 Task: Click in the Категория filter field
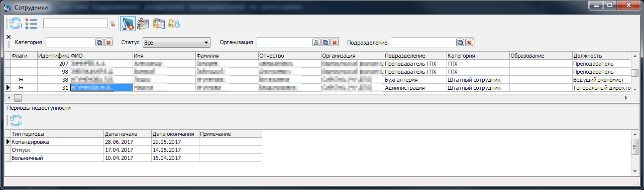(x=70, y=43)
